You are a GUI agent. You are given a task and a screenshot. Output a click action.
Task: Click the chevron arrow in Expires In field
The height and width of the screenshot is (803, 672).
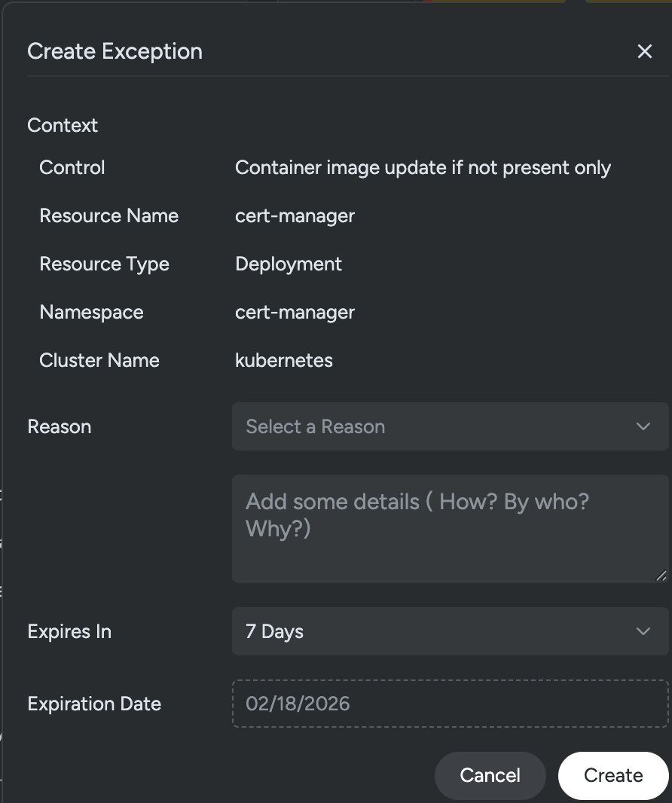(643, 631)
